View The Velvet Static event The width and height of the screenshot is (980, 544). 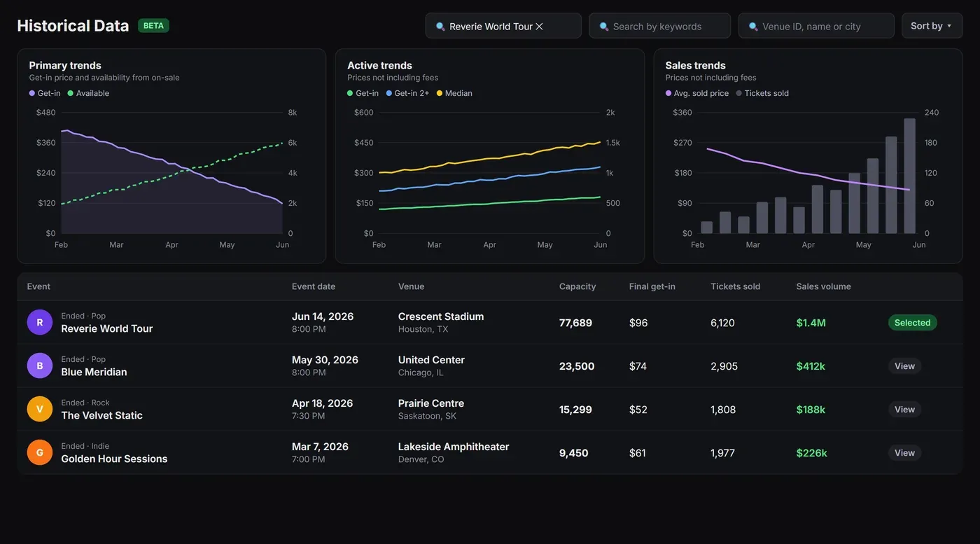click(904, 410)
